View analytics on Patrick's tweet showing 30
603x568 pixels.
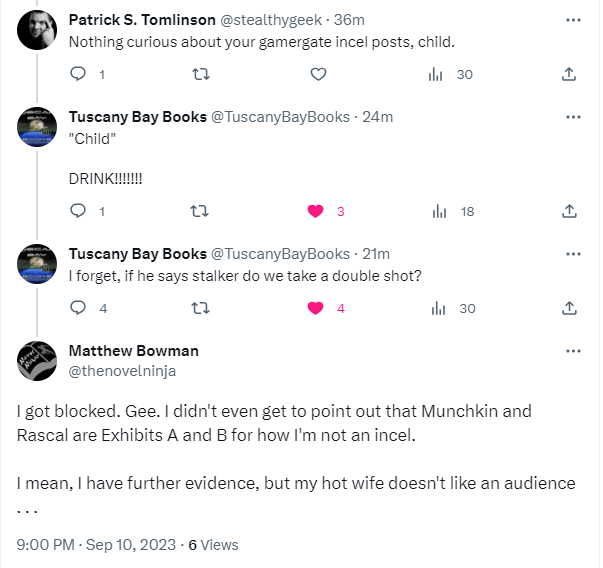(438, 74)
